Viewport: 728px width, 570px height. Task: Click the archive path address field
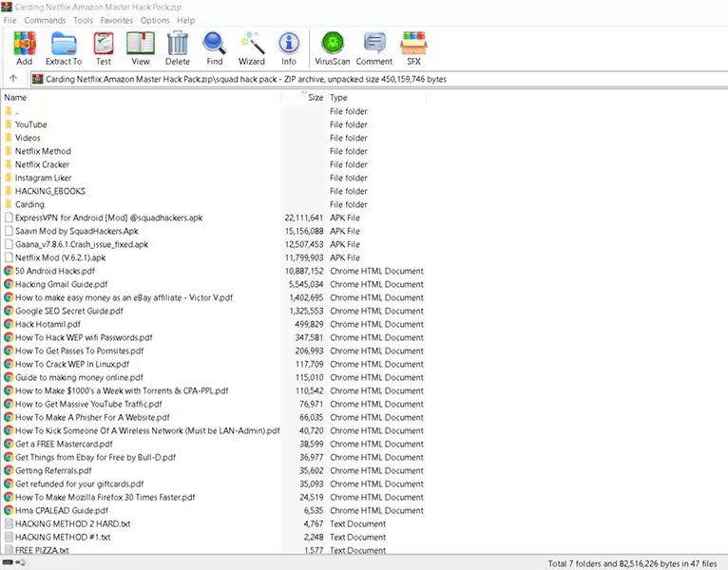[x=378, y=79]
